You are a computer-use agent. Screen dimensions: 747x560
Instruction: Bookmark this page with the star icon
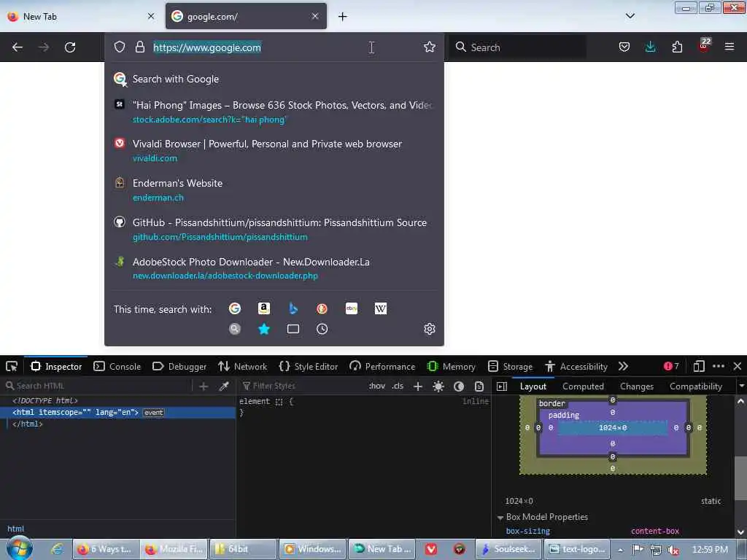coord(429,47)
